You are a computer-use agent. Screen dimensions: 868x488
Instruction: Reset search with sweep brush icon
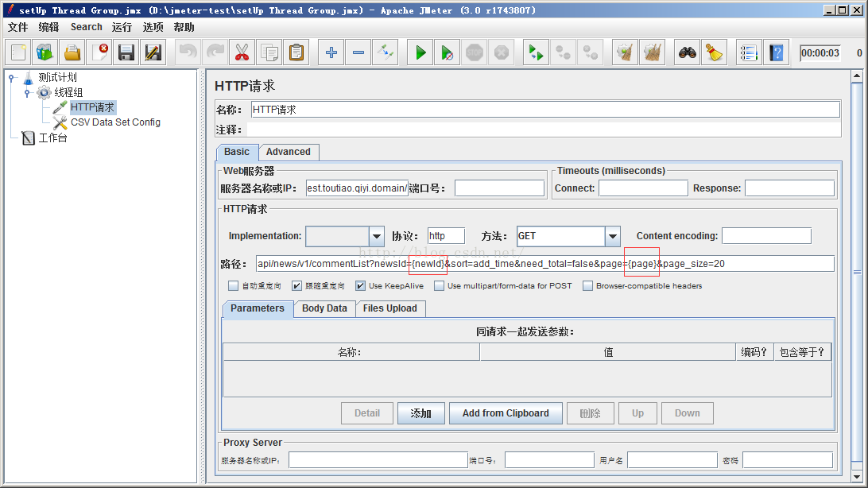point(714,53)
